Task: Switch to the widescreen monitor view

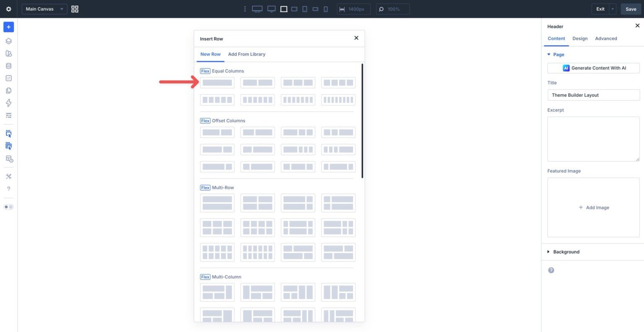Action: pyautogui.click(x=271, y=9)
